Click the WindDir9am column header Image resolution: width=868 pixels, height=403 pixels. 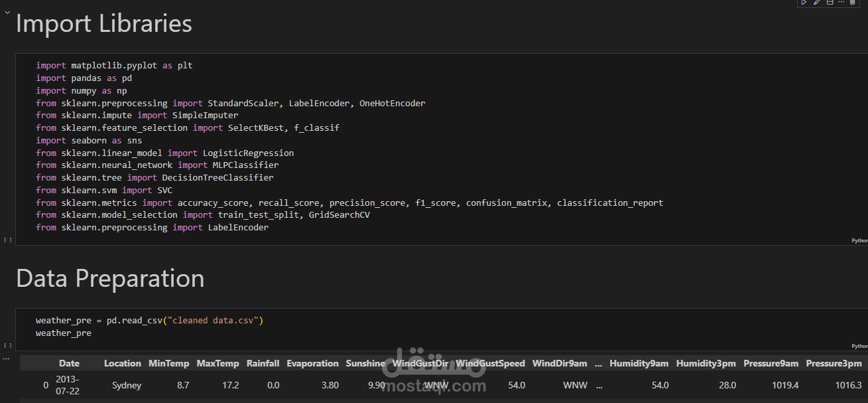pos(560,363)
